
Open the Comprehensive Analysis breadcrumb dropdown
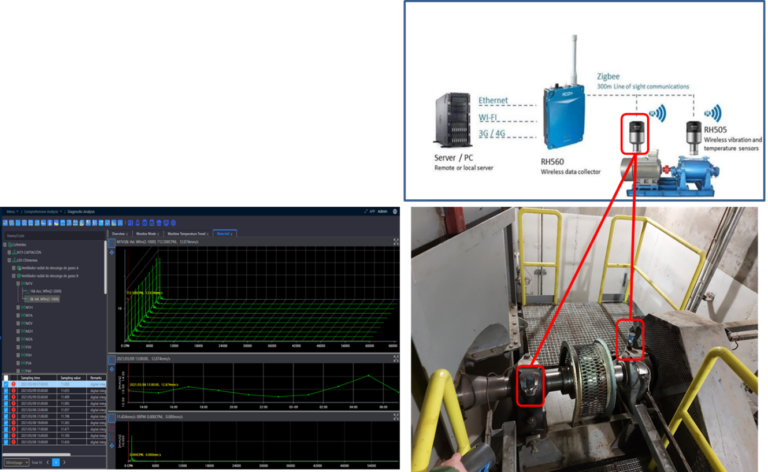click(43, 212)
